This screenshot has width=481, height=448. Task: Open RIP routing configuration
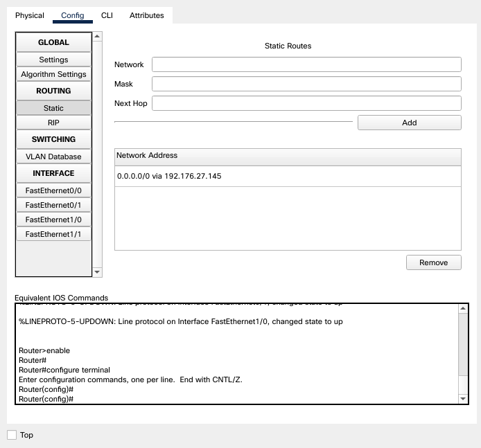point(53,123)
